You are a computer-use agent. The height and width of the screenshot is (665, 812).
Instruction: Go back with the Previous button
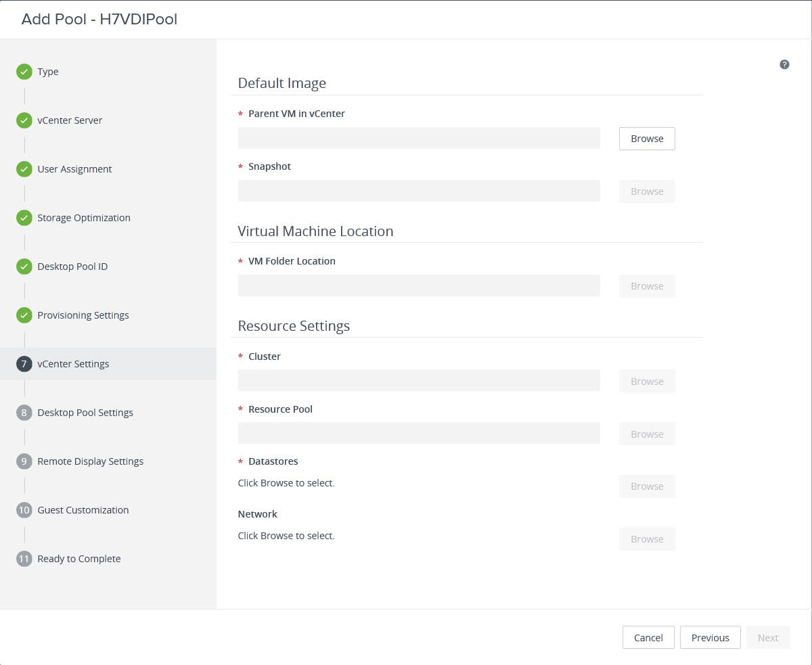point(710,637)
